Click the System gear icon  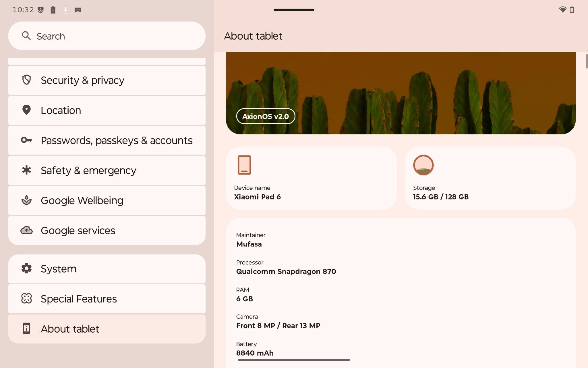26,268
